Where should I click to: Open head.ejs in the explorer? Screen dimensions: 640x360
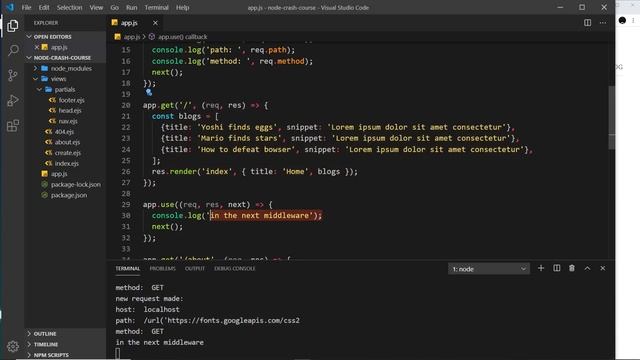click(70, 111)
